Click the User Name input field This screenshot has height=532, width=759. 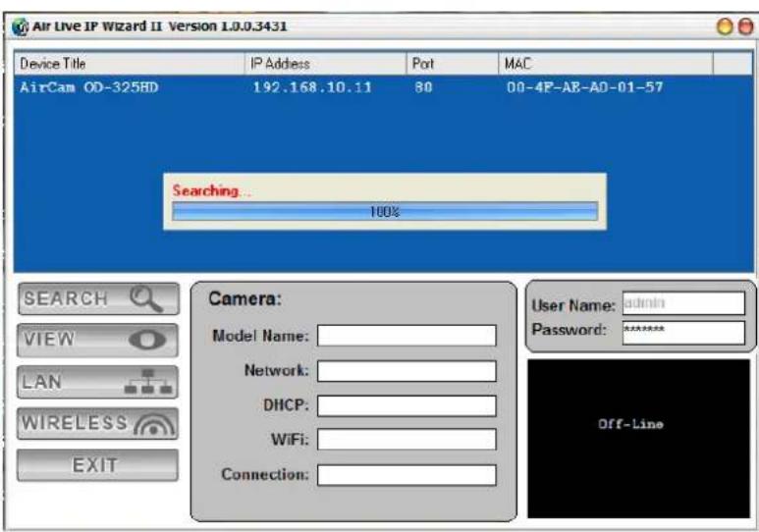pyautogui.click(x=683, y=303)
